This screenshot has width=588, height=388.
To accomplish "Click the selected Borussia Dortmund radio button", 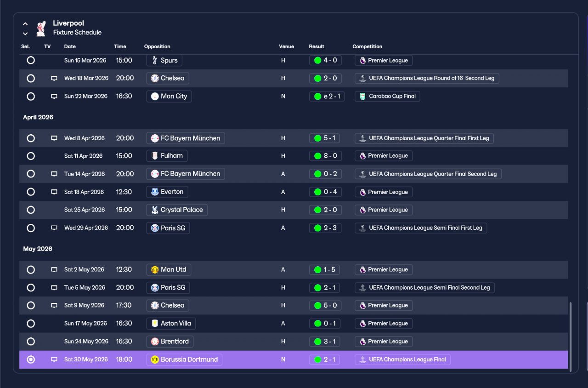I will tap(31, 359).
